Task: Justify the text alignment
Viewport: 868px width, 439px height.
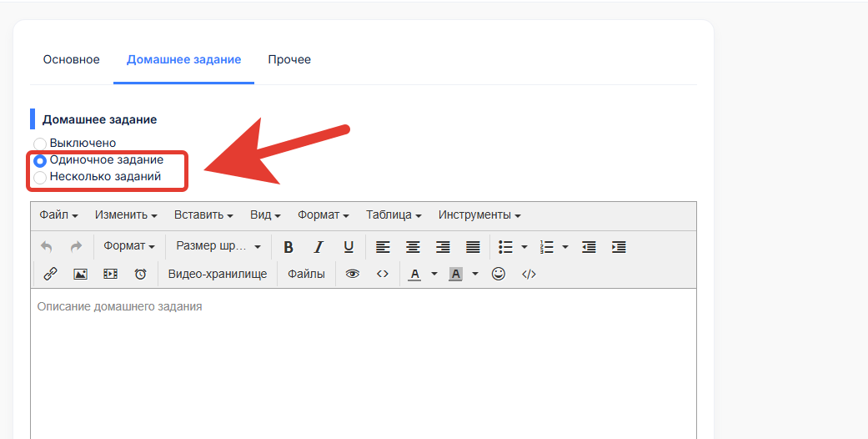Action: [473, 247]
